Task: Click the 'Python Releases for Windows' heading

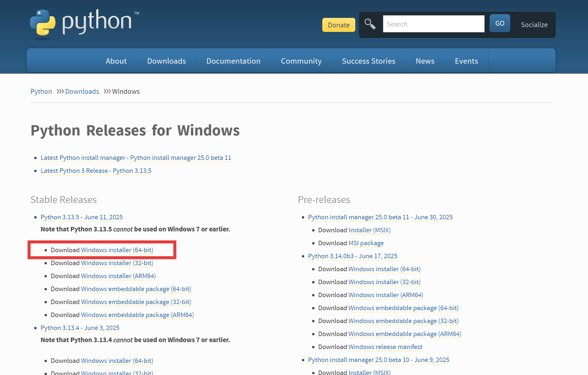Action: [135, 131]
